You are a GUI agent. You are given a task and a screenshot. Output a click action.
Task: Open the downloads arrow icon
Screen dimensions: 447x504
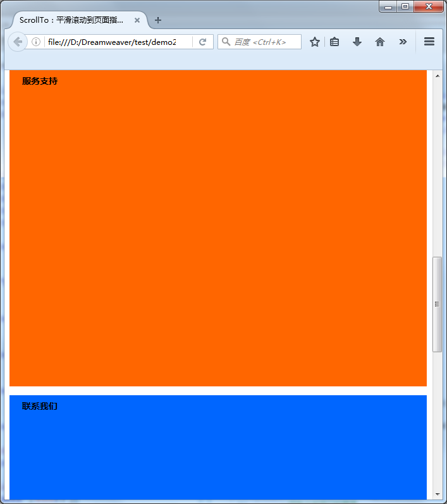[x=357, y=42]
